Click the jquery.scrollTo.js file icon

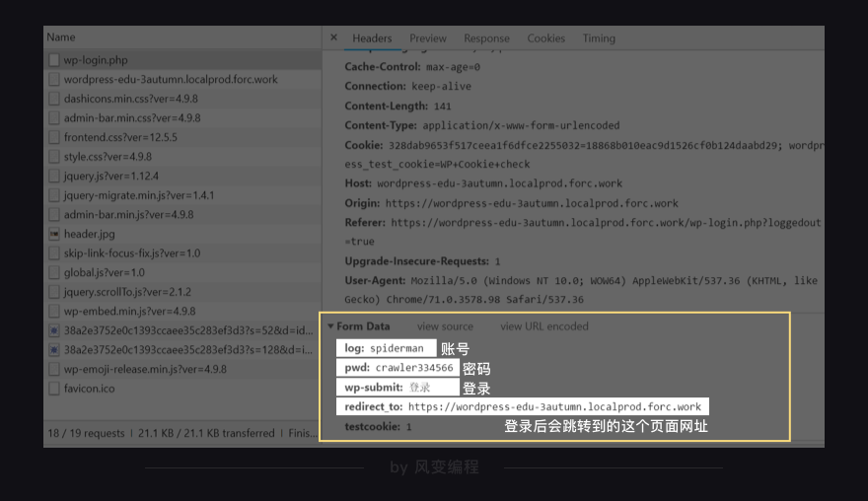point(53,292)
